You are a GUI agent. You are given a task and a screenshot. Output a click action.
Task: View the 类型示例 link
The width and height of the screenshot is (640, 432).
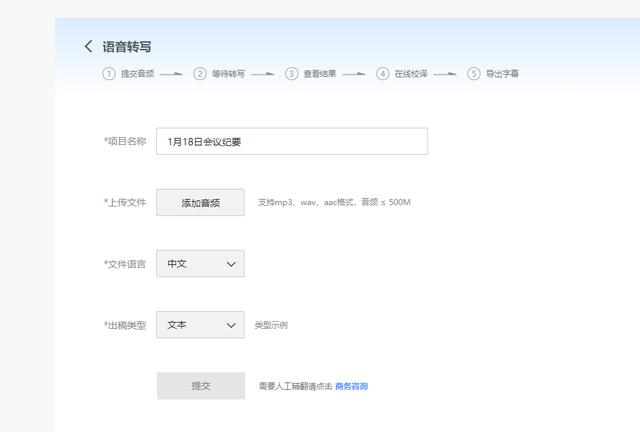coord(271,325)
